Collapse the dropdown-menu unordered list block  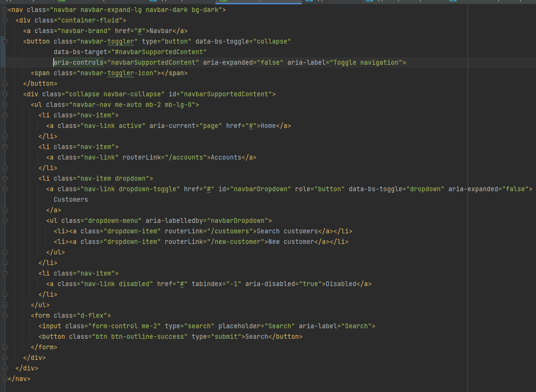(x=4, y=220)
